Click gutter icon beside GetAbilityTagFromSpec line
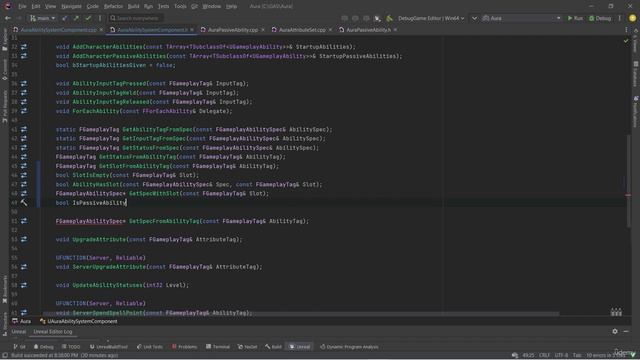 (24, 129)
